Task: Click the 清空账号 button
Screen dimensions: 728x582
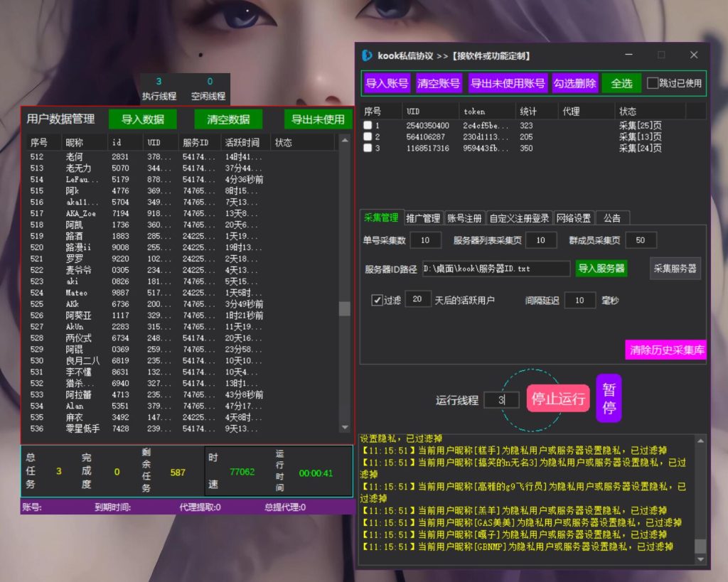Action: (439, 83)
